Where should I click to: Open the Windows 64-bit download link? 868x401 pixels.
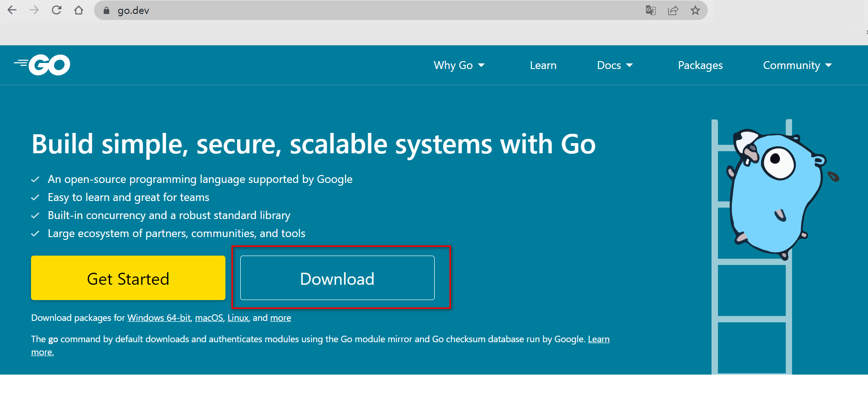[x=159, y=318]
